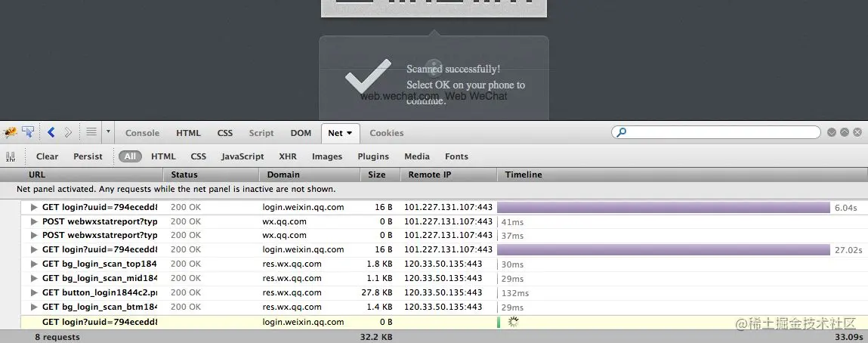Sort by the Timeline column header
Screen dimensions: 868x343
[683, 175]
